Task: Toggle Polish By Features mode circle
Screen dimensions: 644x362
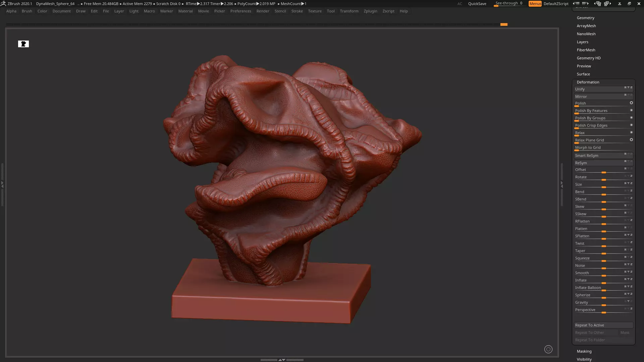Action: coord(631,110)
